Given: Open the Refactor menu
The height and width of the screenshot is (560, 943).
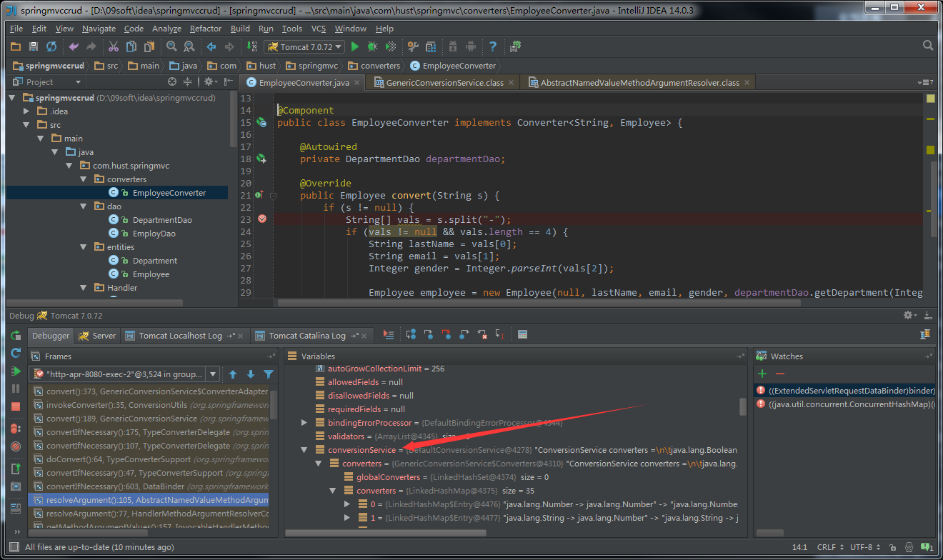Looking at the screenshot, I should [x=206, y=29].
